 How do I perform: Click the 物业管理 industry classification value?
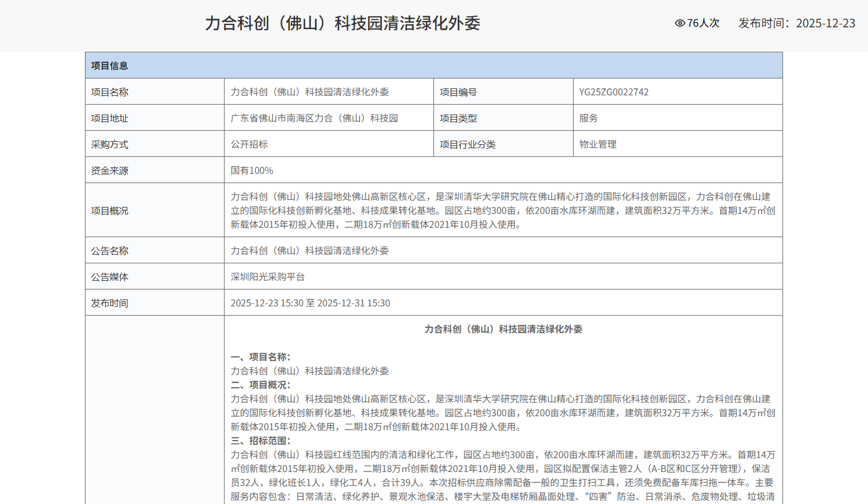click(597, 144)
